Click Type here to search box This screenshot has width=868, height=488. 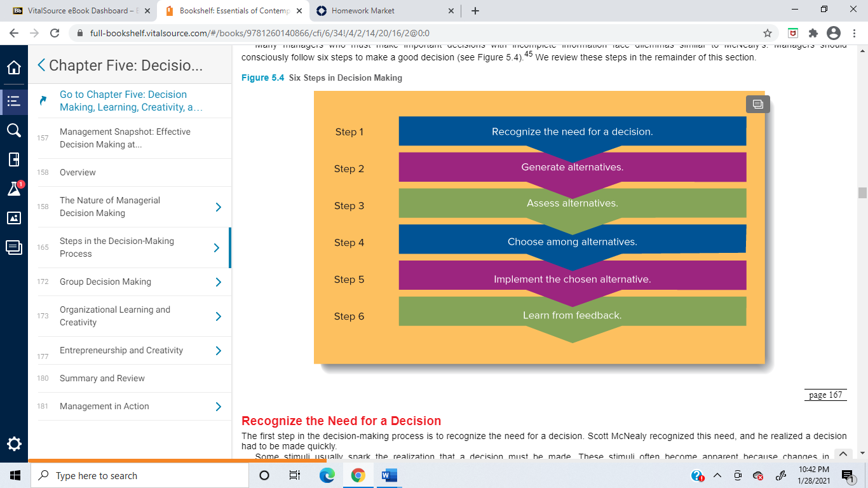[x=139, y=475]
